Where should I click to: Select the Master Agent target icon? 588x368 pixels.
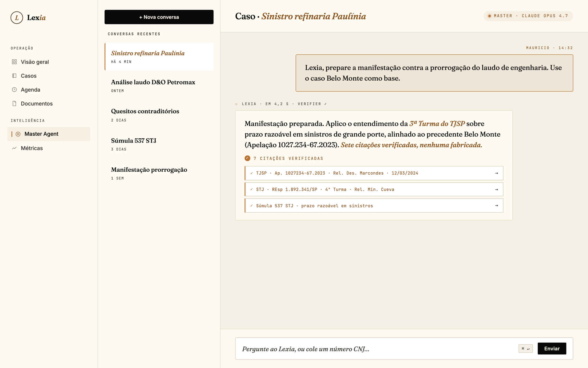(x=18, y=134)
